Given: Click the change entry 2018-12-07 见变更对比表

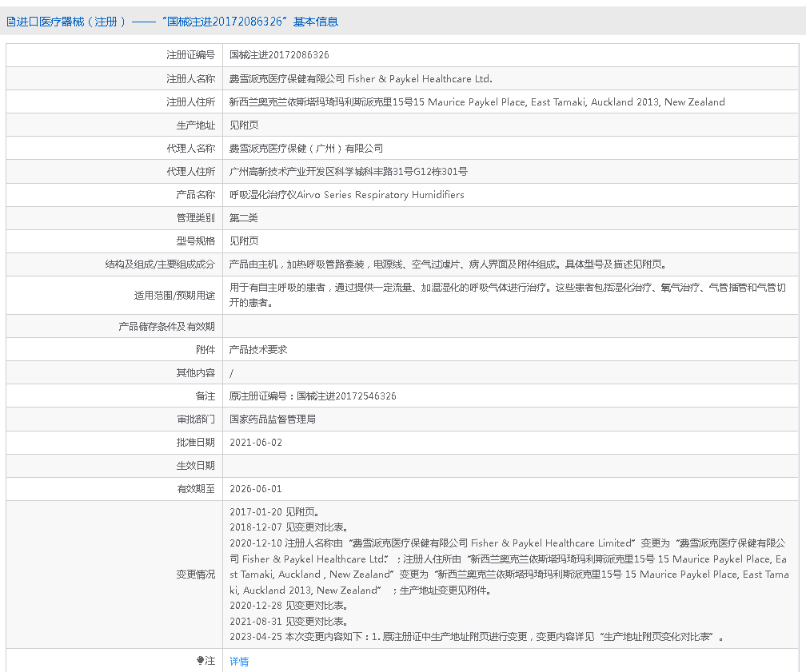Looking at the screenshot, I should 289,527.
